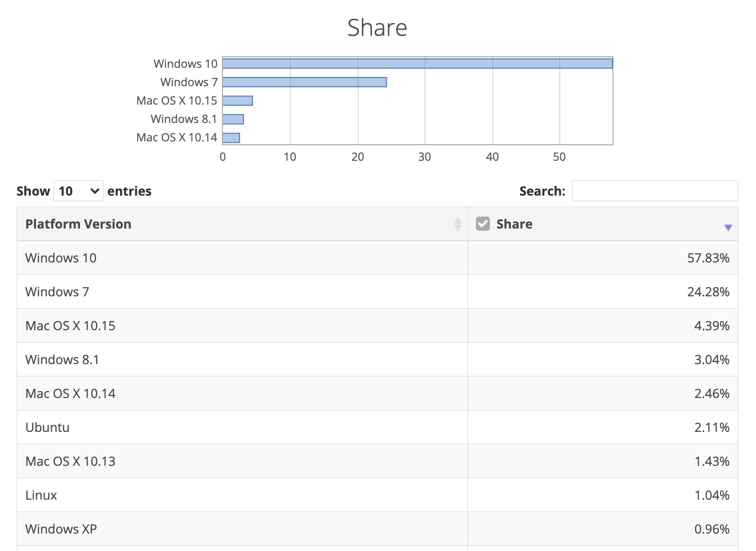Image resolution: width=756 pixels, height=551 pixels.
Task: Click the Windows 7 bar in chart
Action: (x=304, y=82)
